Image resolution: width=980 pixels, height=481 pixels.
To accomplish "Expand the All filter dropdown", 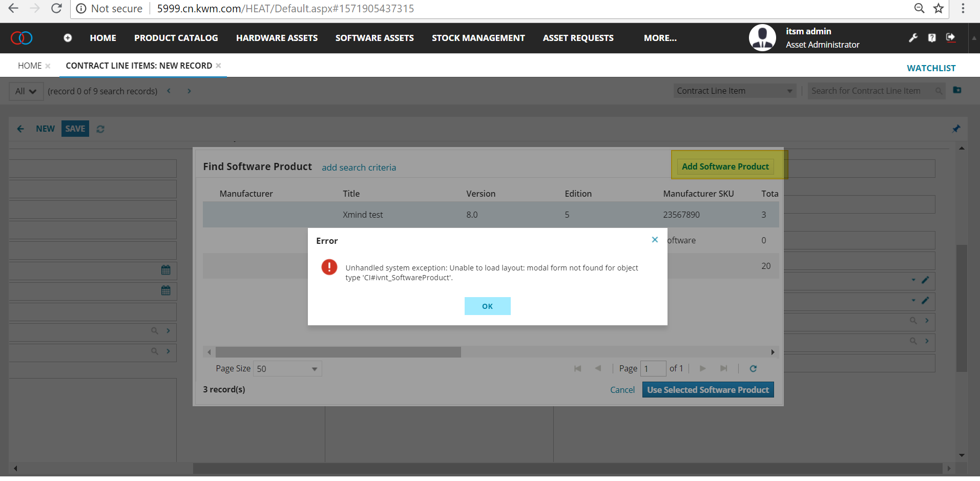I will (26, 91).
